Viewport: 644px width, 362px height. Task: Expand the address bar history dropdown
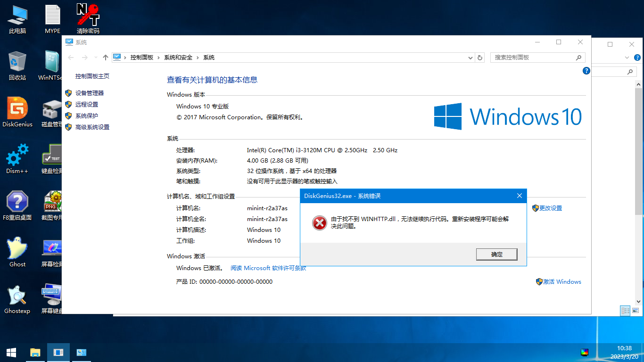pyautogui.click(x=471, y=58)
